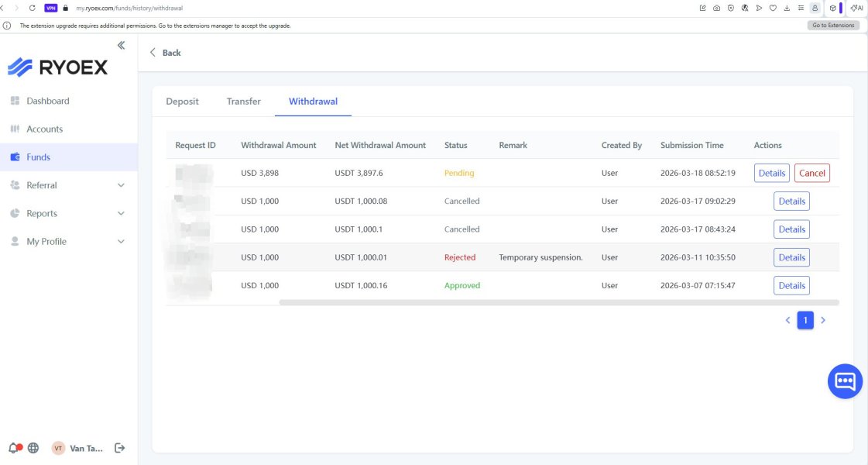
Task: Switch to the Transfer tab
Action: coord(243,102)
